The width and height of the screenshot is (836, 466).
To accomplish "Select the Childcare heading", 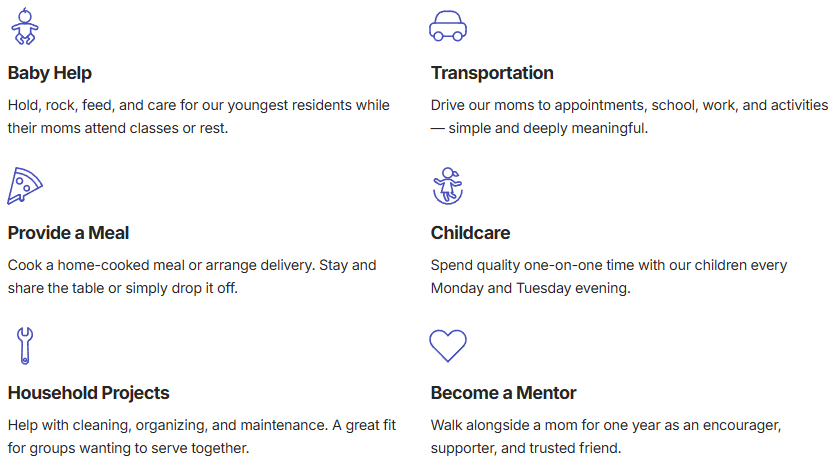I will point(470,233).
